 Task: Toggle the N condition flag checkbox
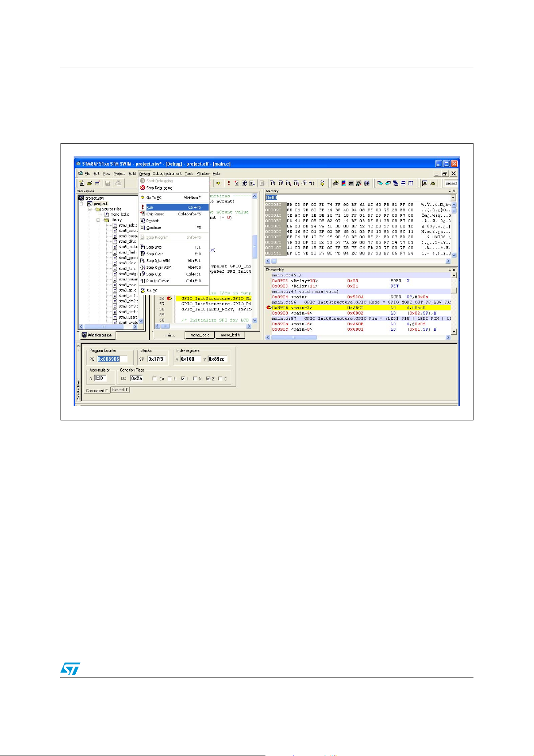[x=195, y=379]
